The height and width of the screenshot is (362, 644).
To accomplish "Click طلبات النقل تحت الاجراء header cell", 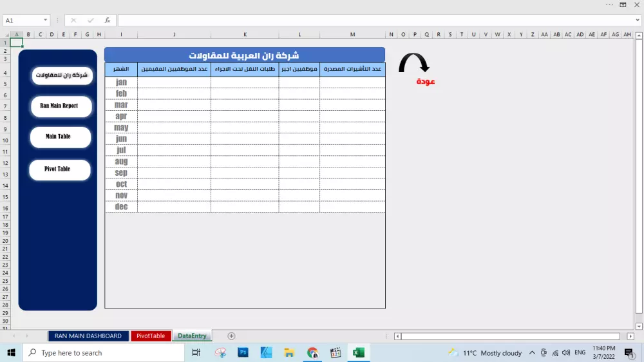I will 245,69.
